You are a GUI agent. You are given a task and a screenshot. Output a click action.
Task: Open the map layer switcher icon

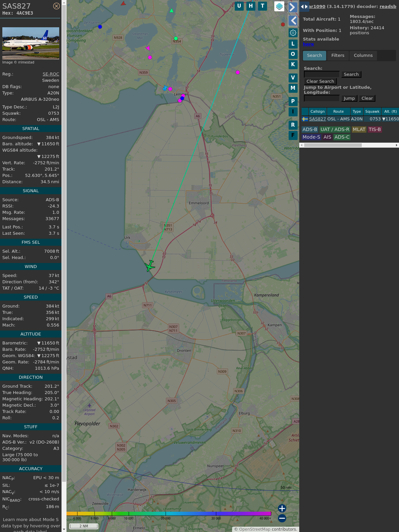point(279,6)
